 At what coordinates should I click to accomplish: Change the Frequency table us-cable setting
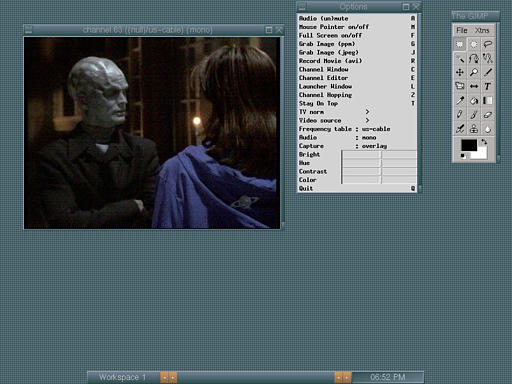(x=357, y=129)
